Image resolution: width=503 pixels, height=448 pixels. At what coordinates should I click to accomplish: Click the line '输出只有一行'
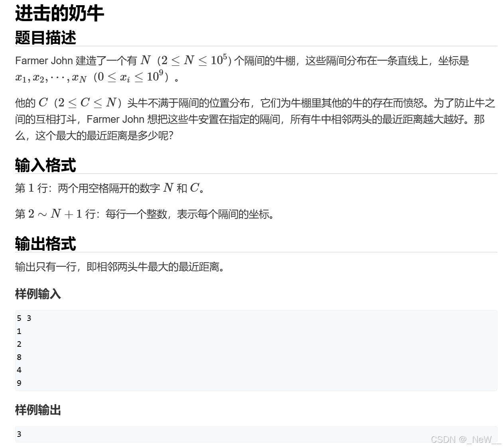120,266
